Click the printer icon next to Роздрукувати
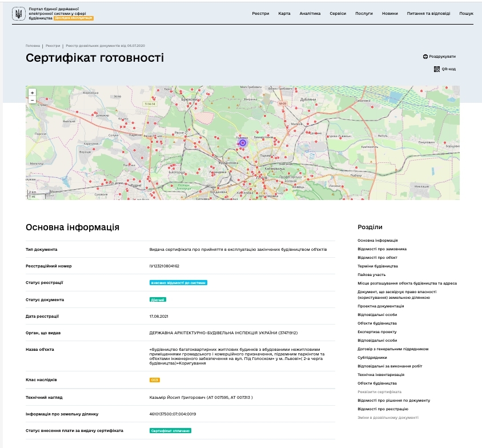This screenshot has height=448, width=482. (x=425, y=57)
